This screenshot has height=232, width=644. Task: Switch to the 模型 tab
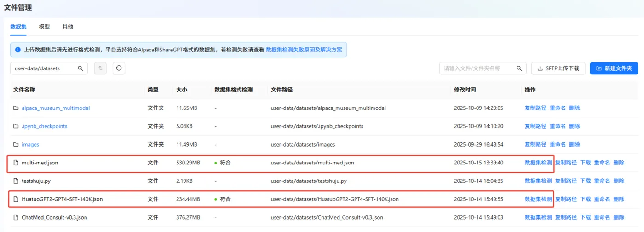tap(44, 27)
